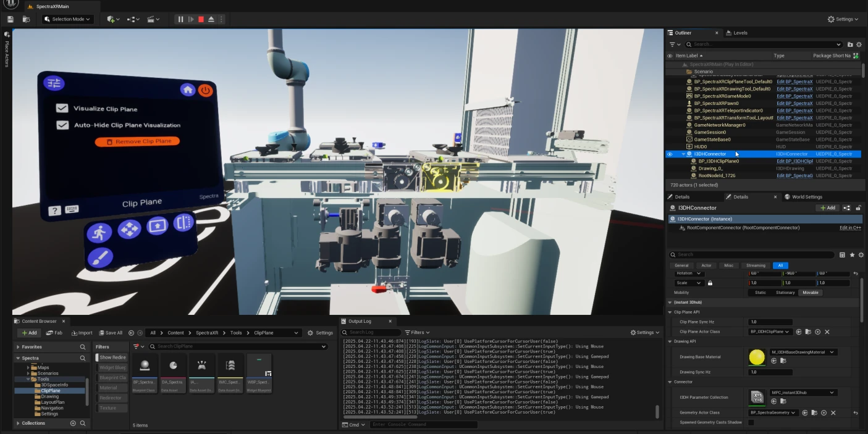
Task: Eject from the player controller
Action: click(211, 19)
